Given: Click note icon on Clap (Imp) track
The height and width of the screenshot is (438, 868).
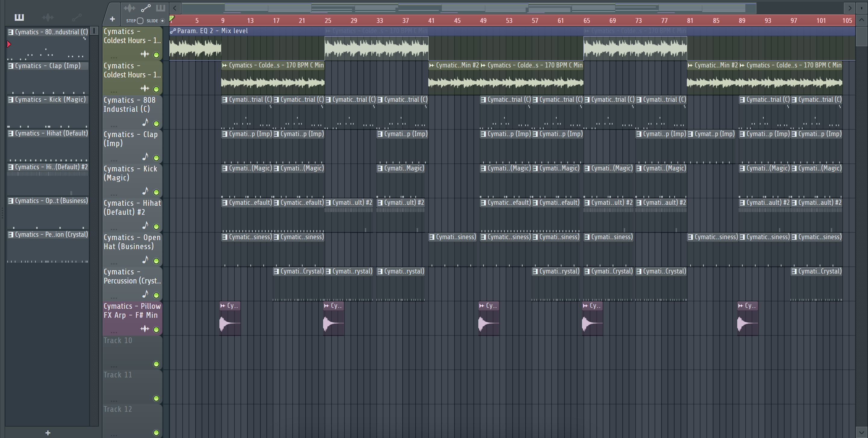Looking at the screenshot, I should (145, 157).
